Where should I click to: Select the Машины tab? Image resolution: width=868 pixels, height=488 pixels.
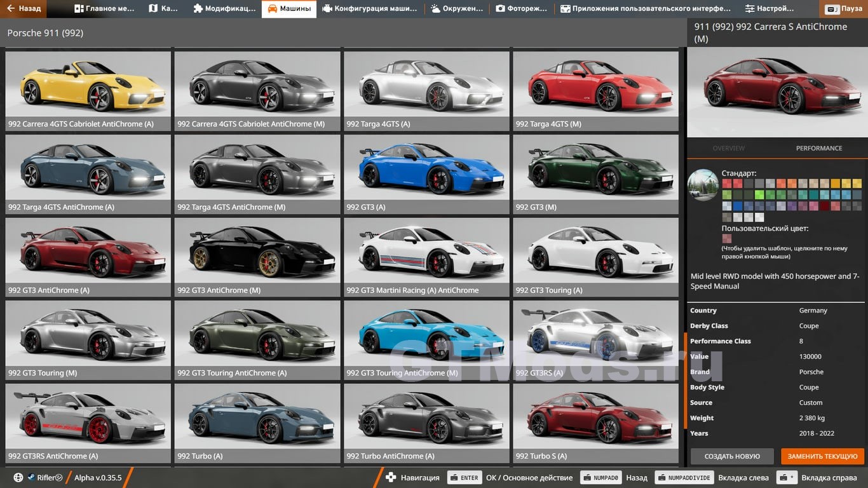point(289,9)
